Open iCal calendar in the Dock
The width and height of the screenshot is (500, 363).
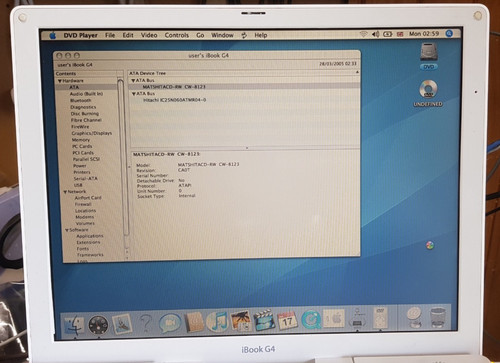tap(287, 320)
